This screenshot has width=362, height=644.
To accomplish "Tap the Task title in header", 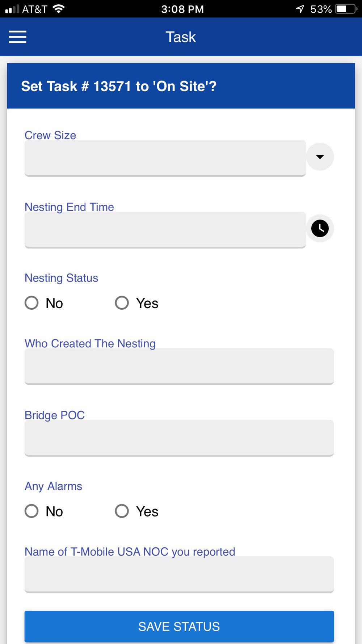I will pyautogui.click(x=181, y=37).
